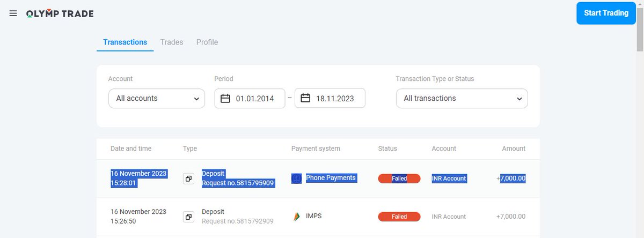Screen dimensions: 644x238
Task: Click Request no.5815795909 text
Action: [238, 183]
